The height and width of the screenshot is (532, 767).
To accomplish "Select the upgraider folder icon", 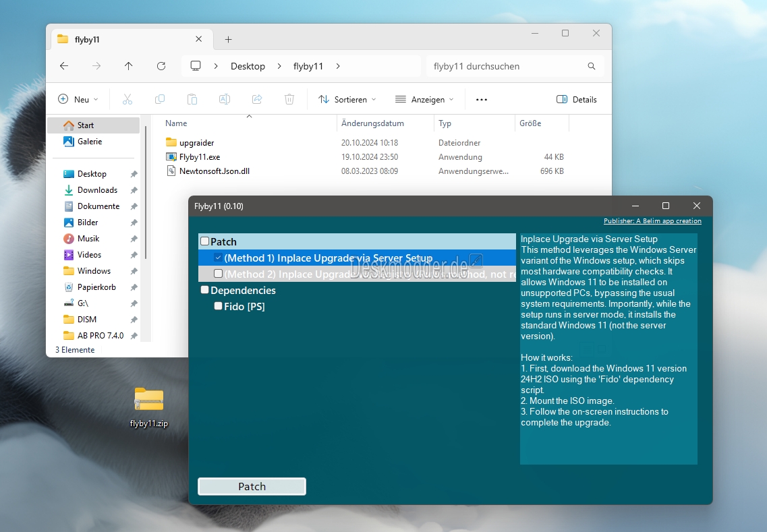I will coord(171,142).
